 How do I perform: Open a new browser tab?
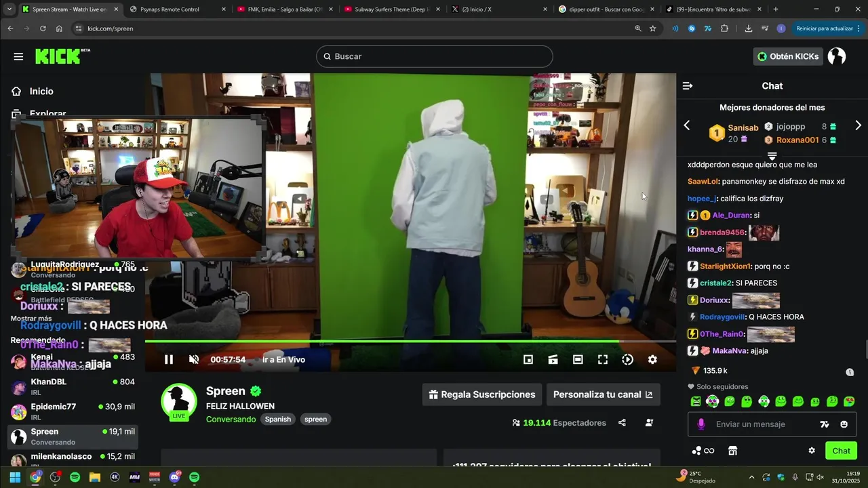(776, 9)
